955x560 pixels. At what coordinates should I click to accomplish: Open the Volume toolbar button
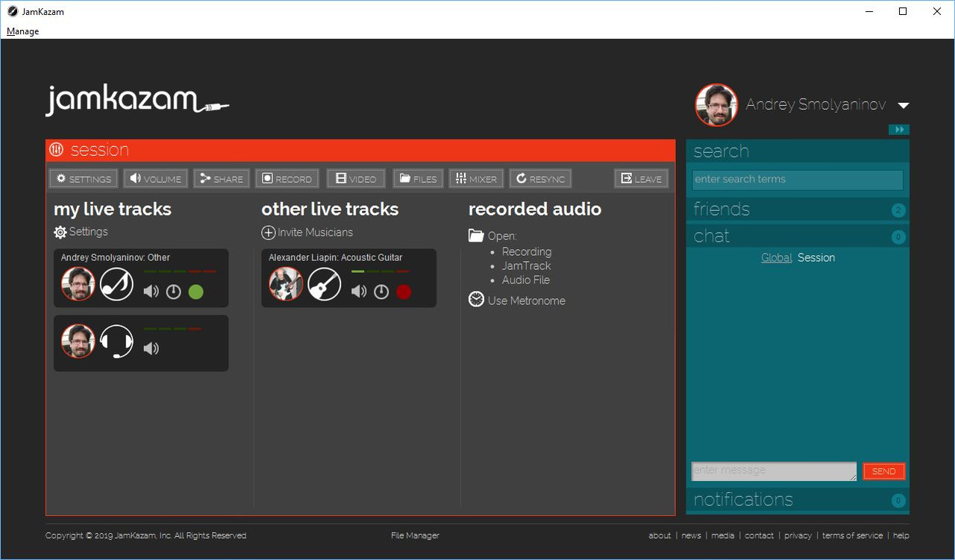(x=155, y=179)
